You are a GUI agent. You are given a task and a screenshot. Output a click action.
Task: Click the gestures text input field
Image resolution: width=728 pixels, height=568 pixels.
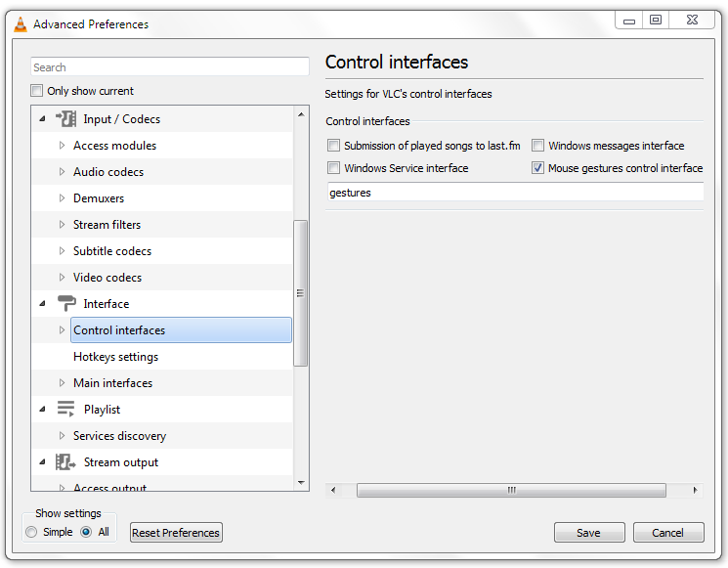pyautogui.click(x=515, y=193)
